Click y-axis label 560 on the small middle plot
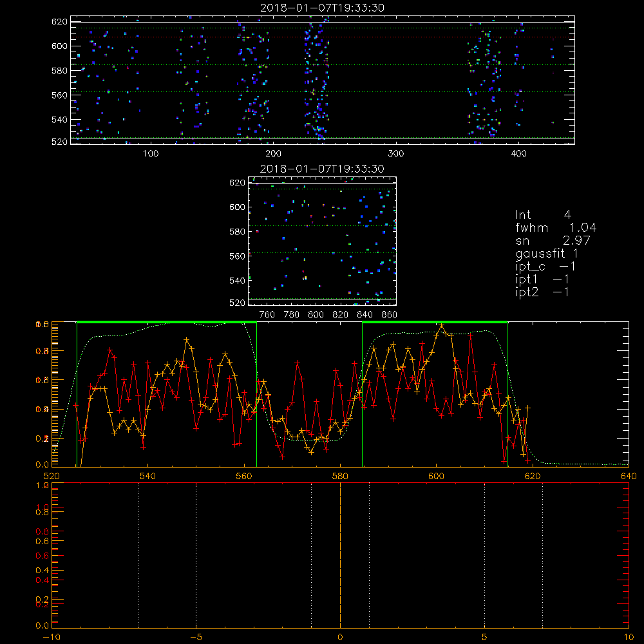The height and width of the screenshot is (644, 644). click(238, 256)
